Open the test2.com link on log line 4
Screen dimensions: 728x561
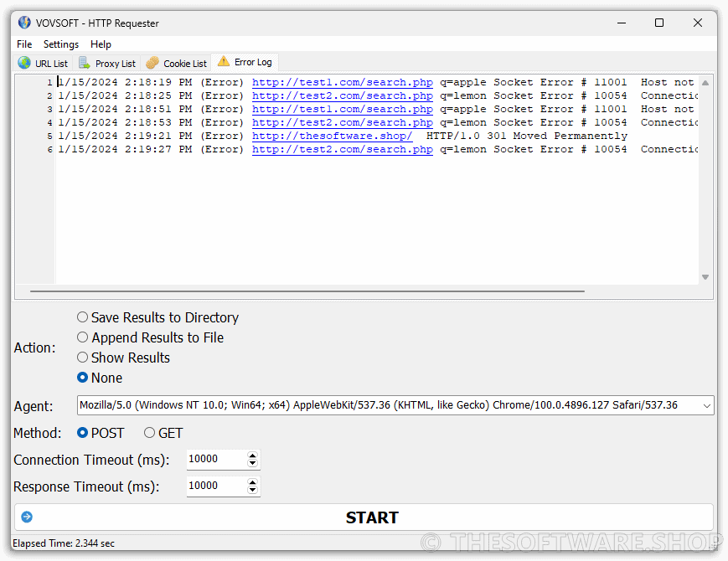343,123
